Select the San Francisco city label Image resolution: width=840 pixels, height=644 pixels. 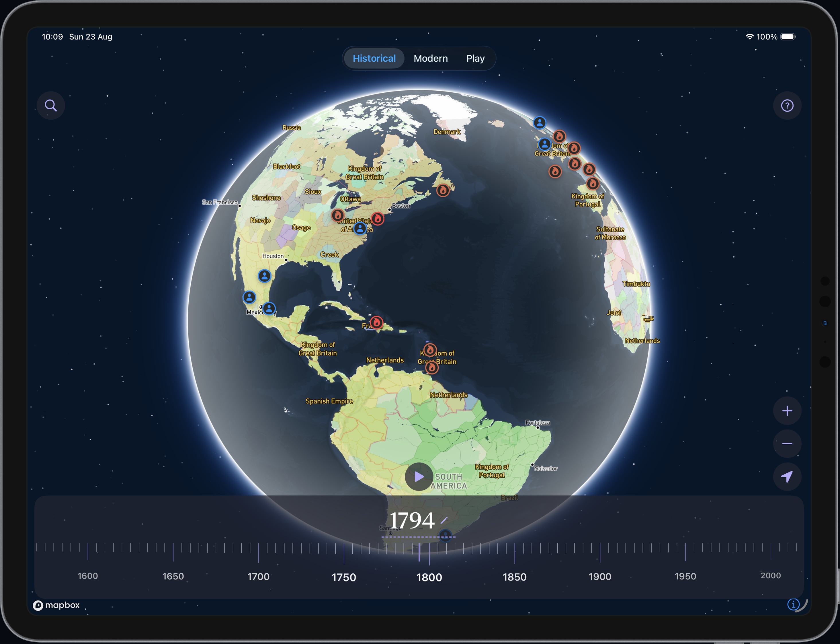[220, 202]
